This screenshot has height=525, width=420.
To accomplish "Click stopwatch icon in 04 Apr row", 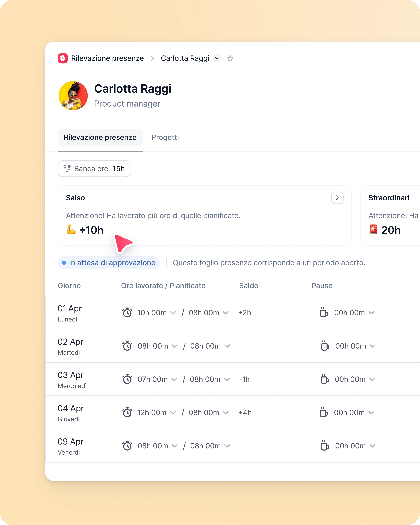I will tap(127, 412).
